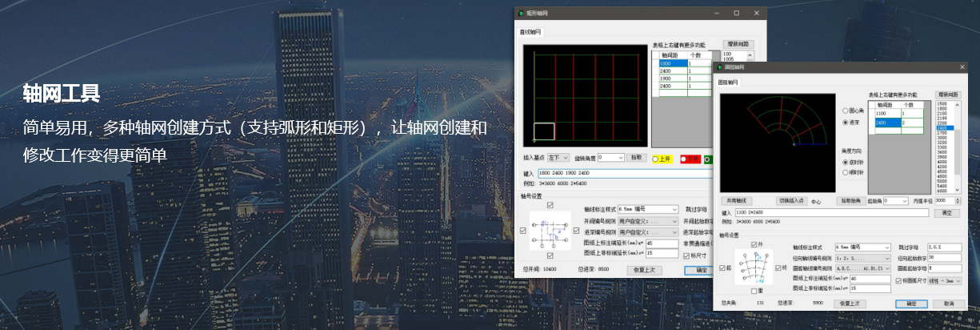Toggle the checkbox above the rectangular diagram
The width and height of the screenshot is (980, 330).
pyautogui.click(x=550, y=205)
